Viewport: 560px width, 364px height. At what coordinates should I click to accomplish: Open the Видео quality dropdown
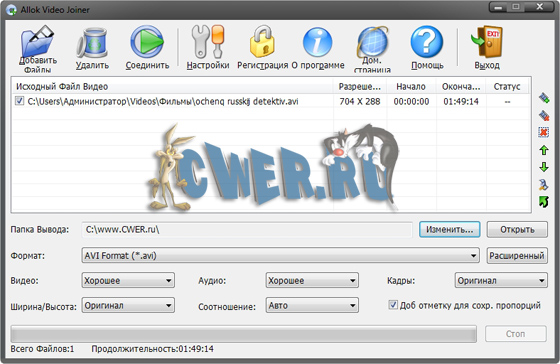tap(128, 280)
